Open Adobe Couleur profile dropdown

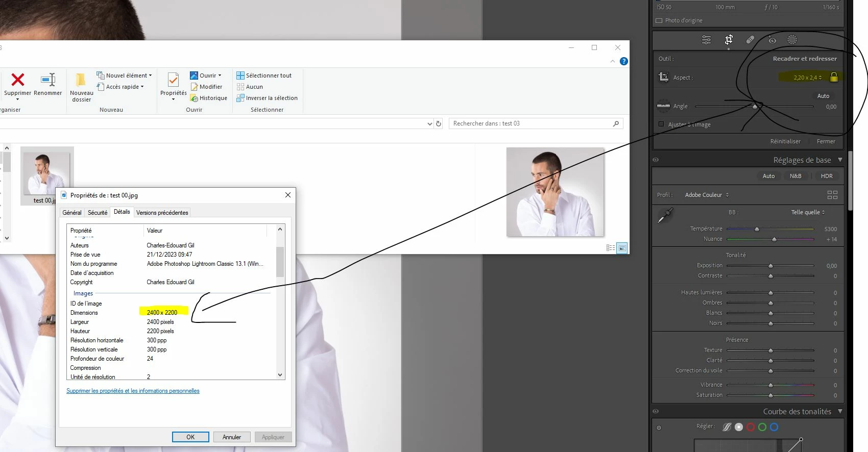click(707, 195)
